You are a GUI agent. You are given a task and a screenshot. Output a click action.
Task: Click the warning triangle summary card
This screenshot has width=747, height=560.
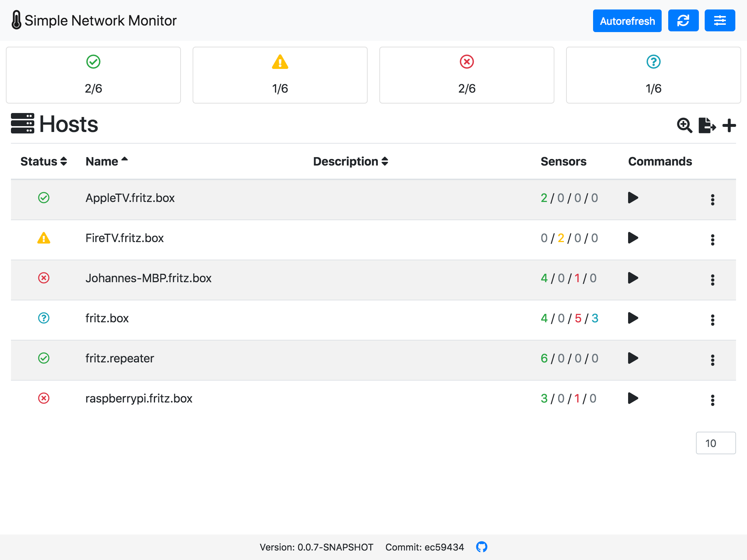[280, 75]
